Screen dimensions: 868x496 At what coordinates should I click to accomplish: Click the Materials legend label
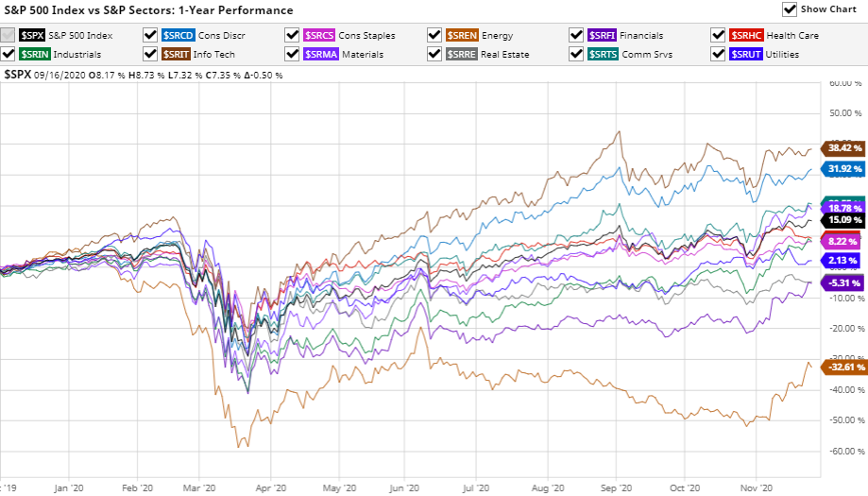coord(363,54)
